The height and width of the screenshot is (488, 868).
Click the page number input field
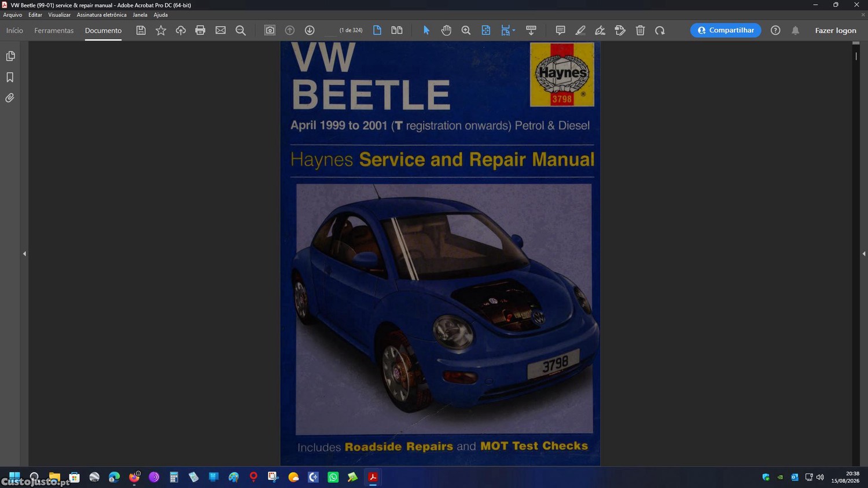pyautogui.click(x=330, y=30)
